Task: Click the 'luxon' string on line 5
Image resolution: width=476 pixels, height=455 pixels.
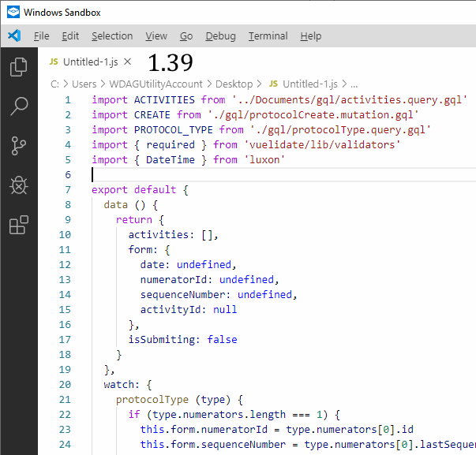Action: click(x=264, y=160)
